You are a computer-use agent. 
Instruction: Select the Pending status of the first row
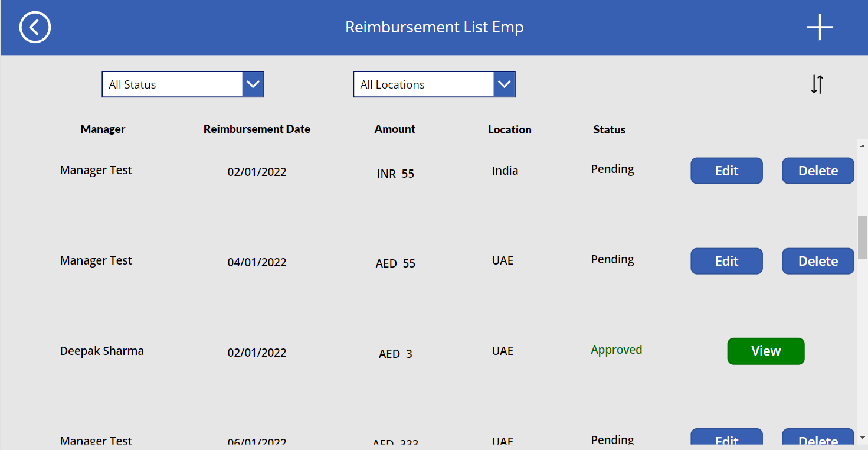[612, 169]
